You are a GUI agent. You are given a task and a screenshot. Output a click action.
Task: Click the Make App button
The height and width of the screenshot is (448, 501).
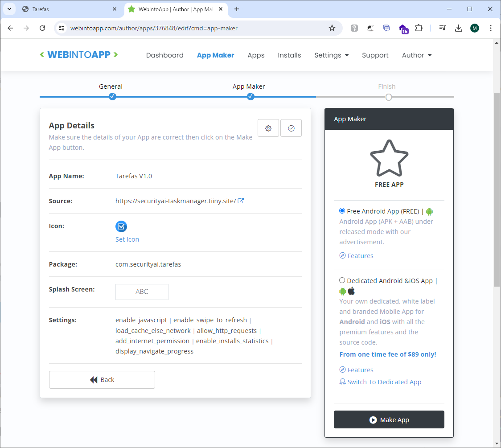(x=389, y=419)
